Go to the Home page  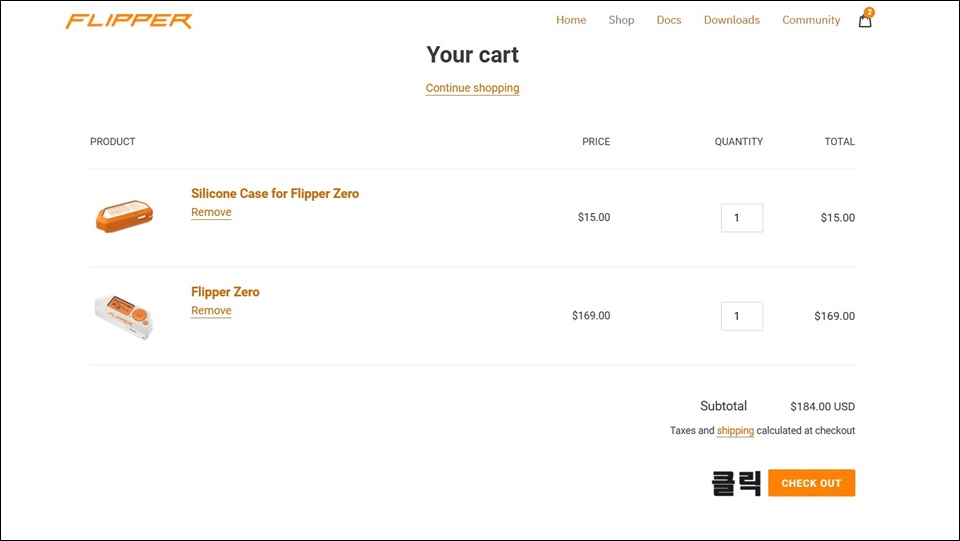(x=571, y=20)
